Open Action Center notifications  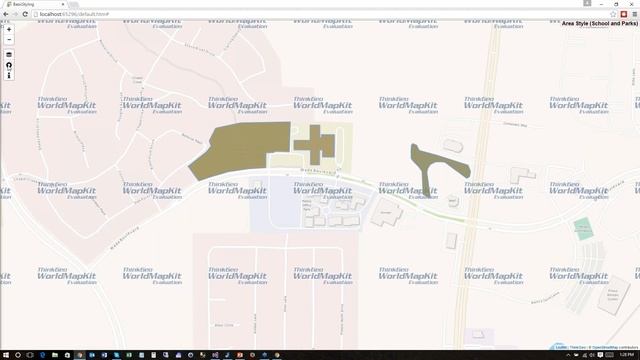[x=600, y=355]
